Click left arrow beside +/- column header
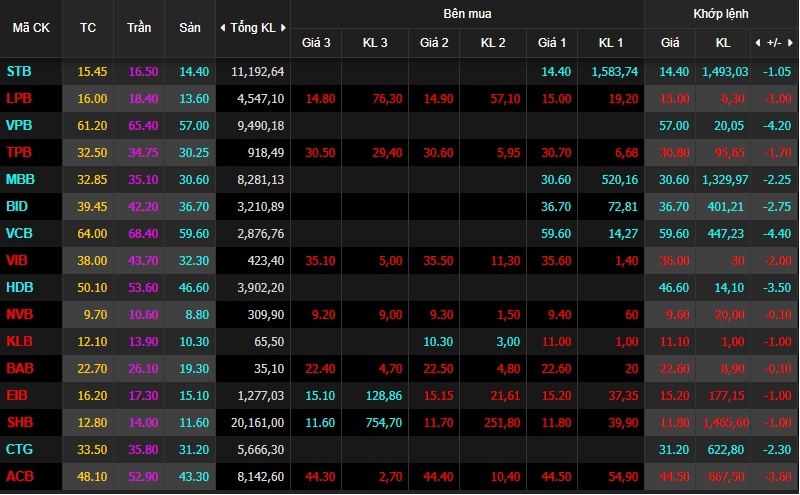 pos(755,43)
